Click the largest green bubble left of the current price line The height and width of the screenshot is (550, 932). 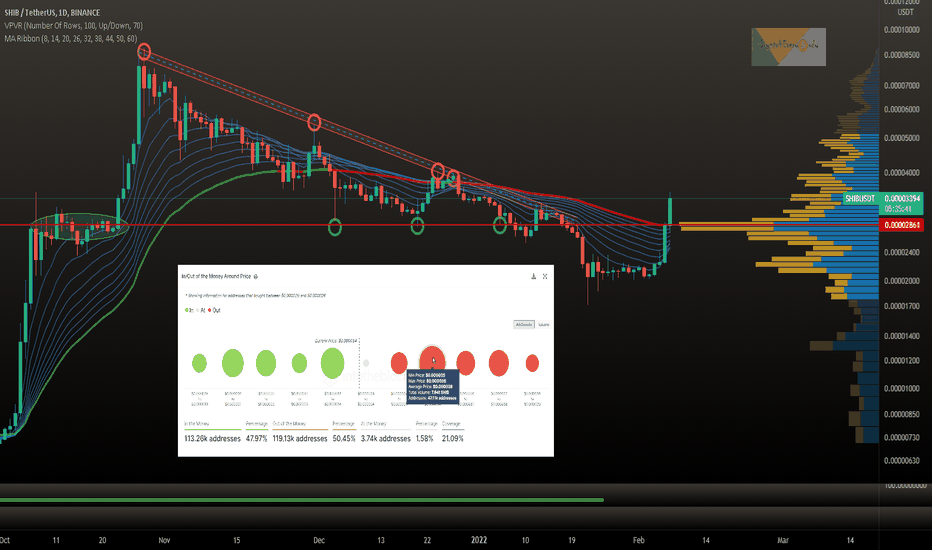[x=332, y=363]
